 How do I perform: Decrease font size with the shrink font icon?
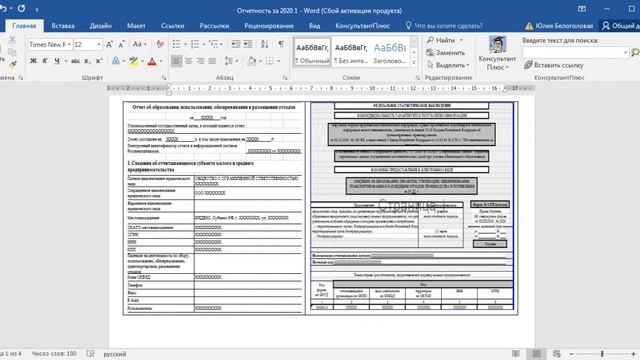coord(121,44)
